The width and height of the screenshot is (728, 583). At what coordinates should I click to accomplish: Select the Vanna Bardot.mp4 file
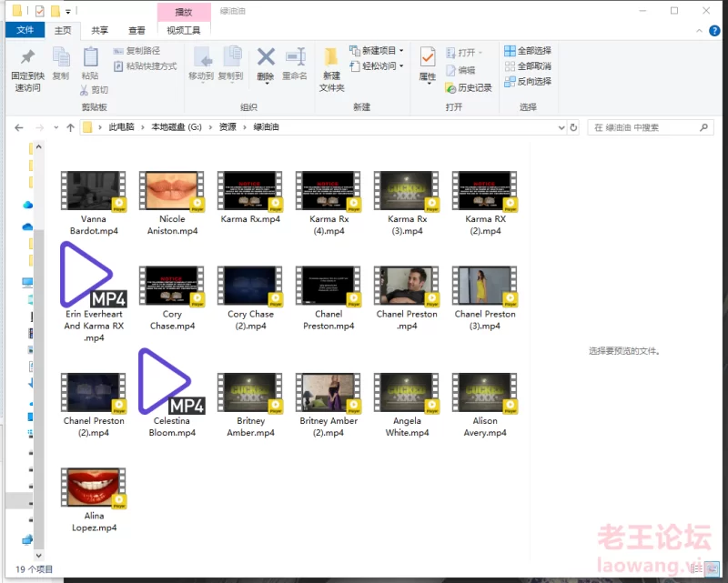click(x=94, y=204)
